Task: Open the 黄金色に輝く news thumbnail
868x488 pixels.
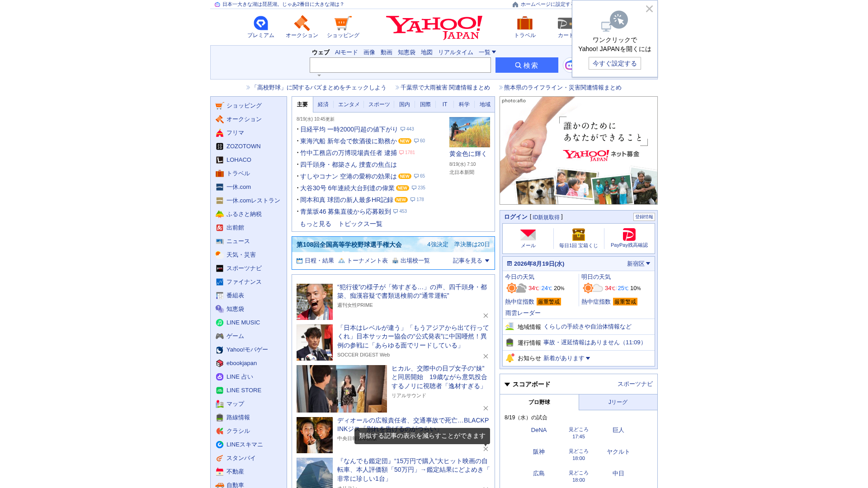Action: 469,132
